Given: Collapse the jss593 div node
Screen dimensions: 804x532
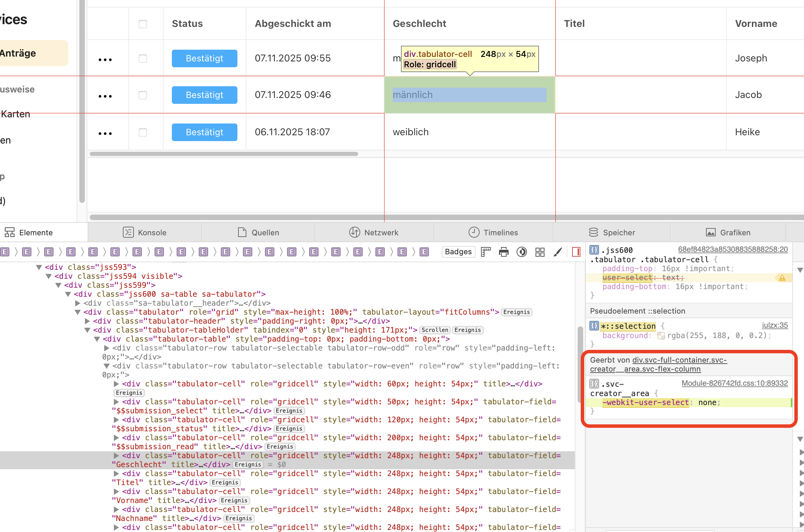Looking at the screenshot, I should tap(39, 267).
